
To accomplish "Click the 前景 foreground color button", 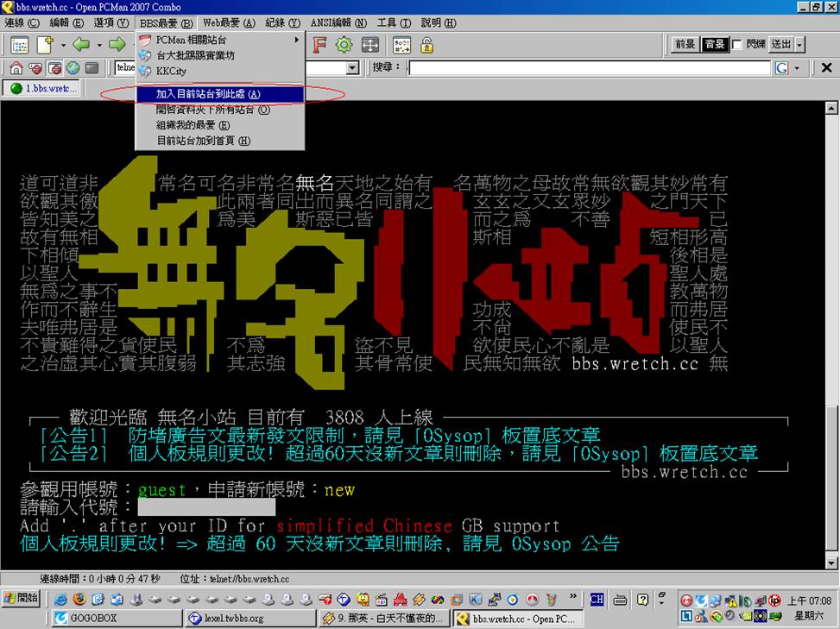I will click(x=685, y=44).
